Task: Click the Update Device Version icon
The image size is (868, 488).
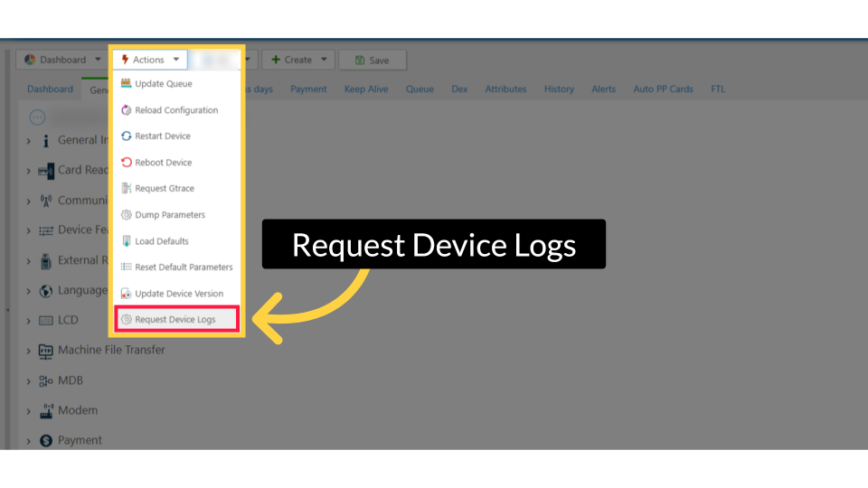Action: click(x=127, y=294)
